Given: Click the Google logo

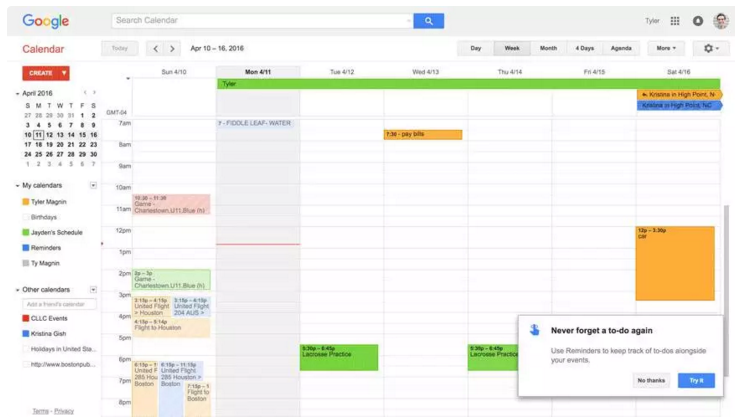Looking at the screenshot, I should point(45,21).
